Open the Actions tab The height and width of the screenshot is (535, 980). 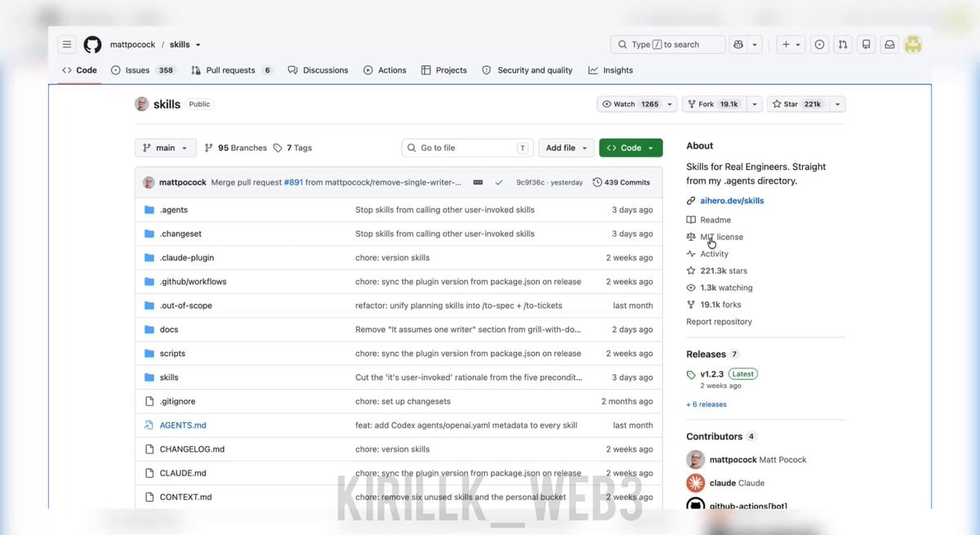pos(385,70)
